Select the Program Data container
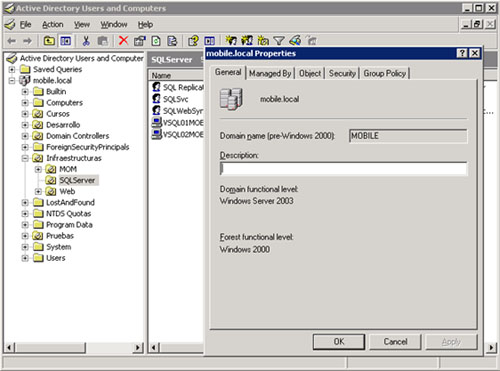 [x=69, y=225]
